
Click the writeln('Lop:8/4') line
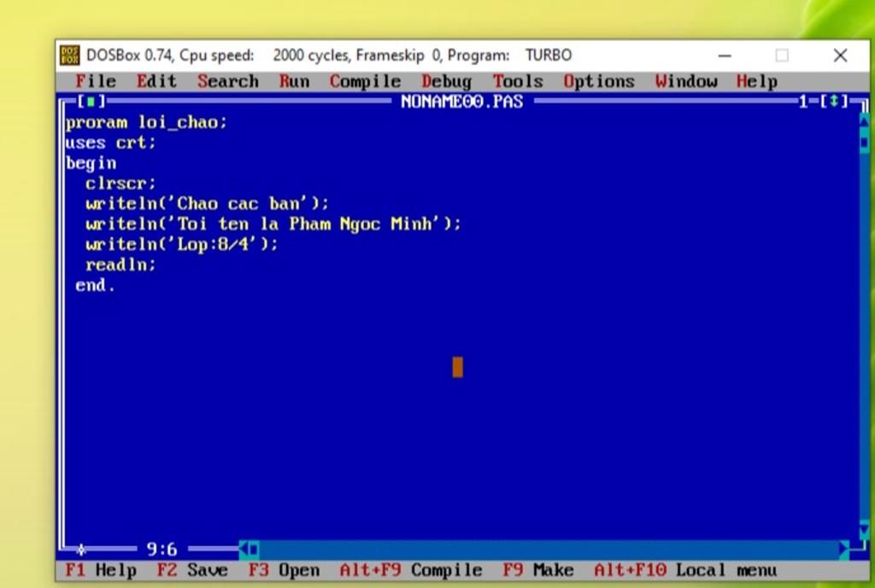click(x=182, y=244)
